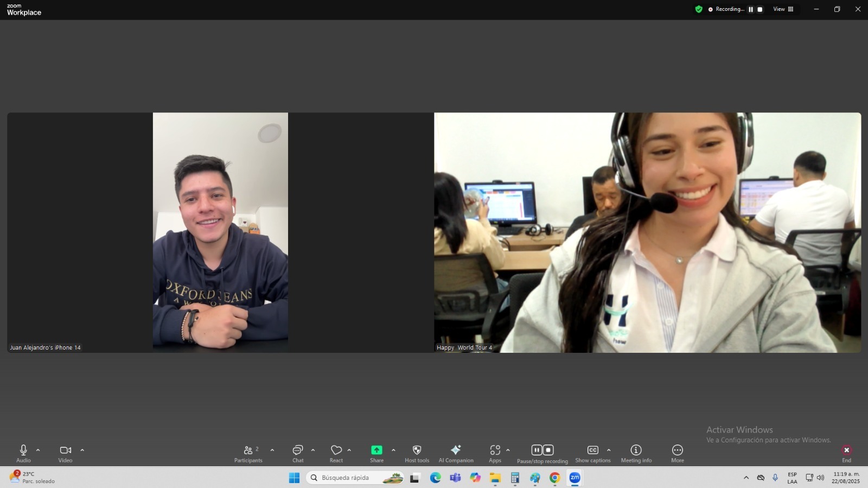Expand the Share options arrow

(393, 450)
